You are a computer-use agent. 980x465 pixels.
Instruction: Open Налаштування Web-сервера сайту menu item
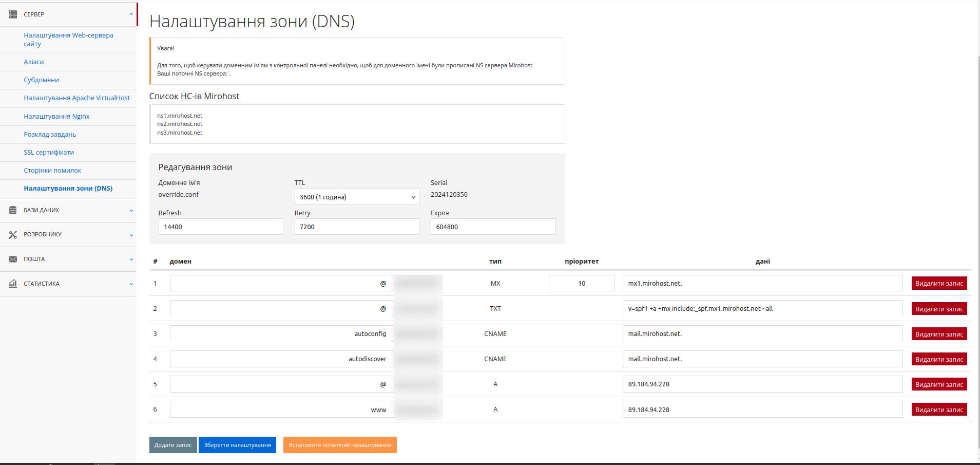pyautogui.click(x=68, y=40)
